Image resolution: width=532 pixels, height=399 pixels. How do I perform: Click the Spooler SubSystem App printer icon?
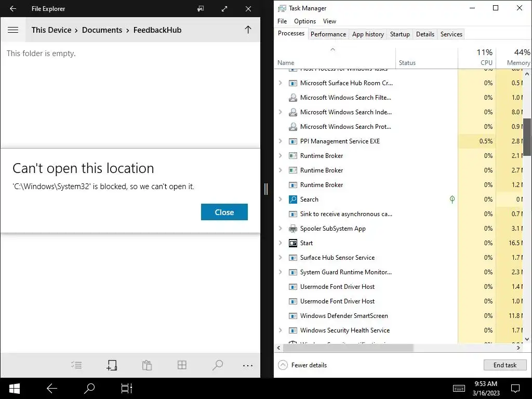click(293, 229)
